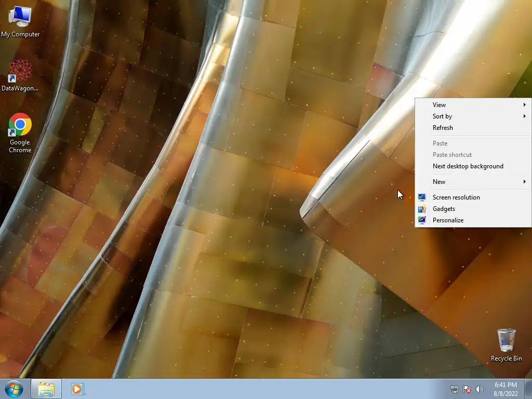Open the Windows Start menu
Image resolution: width=532 pixels, height=399 pixels.
pyautogui.click(x=14, y=389)
